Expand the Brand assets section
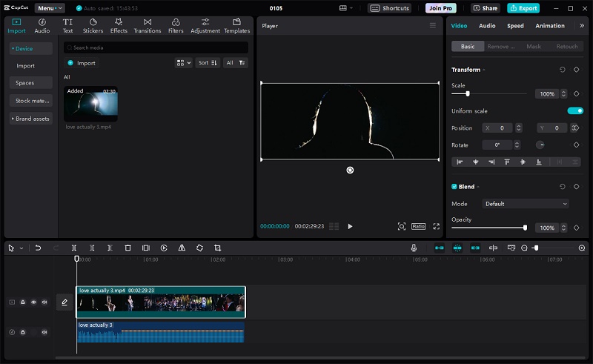 (x=31, y=119)
